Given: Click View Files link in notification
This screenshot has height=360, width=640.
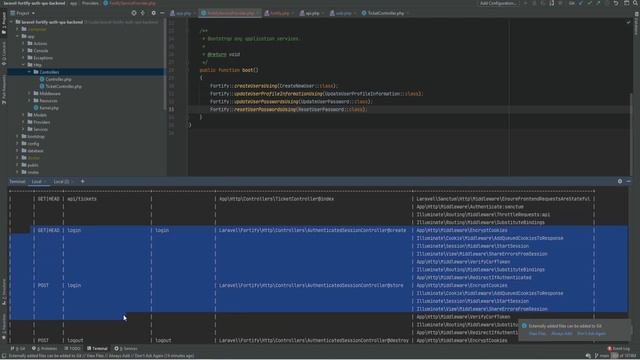Looking at the screenshot, I should [537, 333].
